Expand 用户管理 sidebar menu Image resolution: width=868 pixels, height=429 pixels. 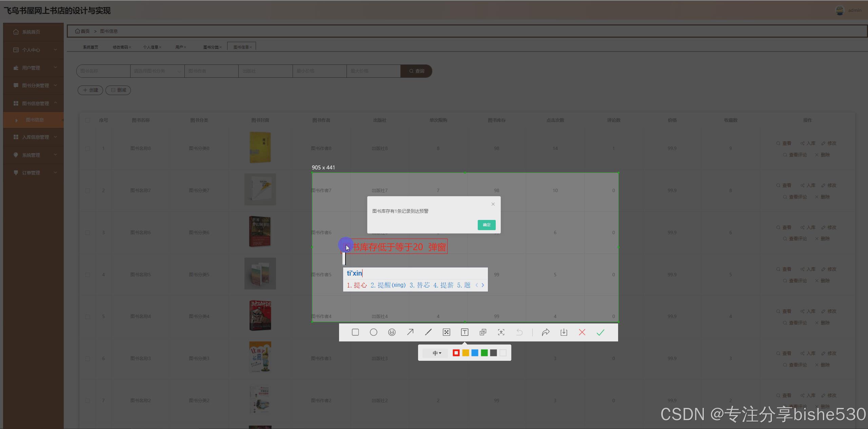[33, 68]
